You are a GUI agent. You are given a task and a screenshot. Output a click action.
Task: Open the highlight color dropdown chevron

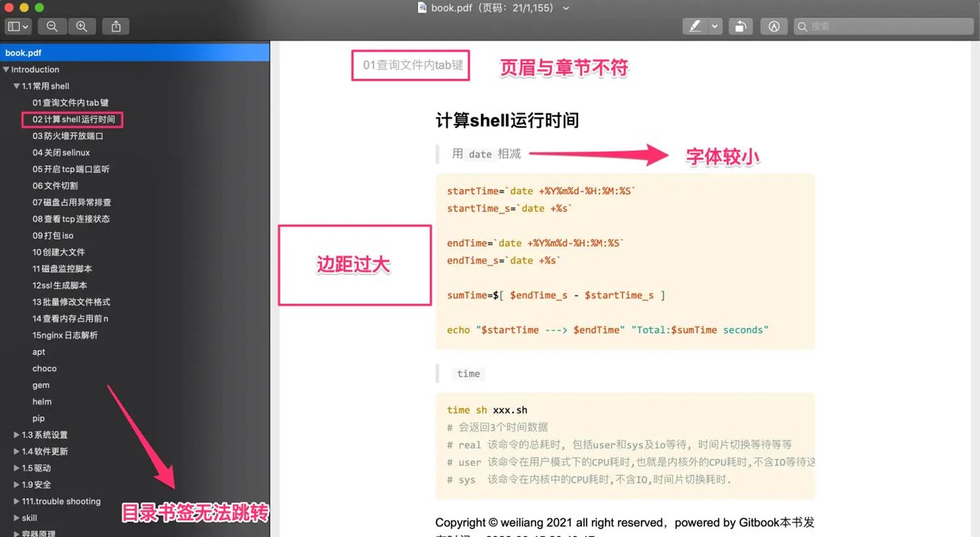coord(714,25)
